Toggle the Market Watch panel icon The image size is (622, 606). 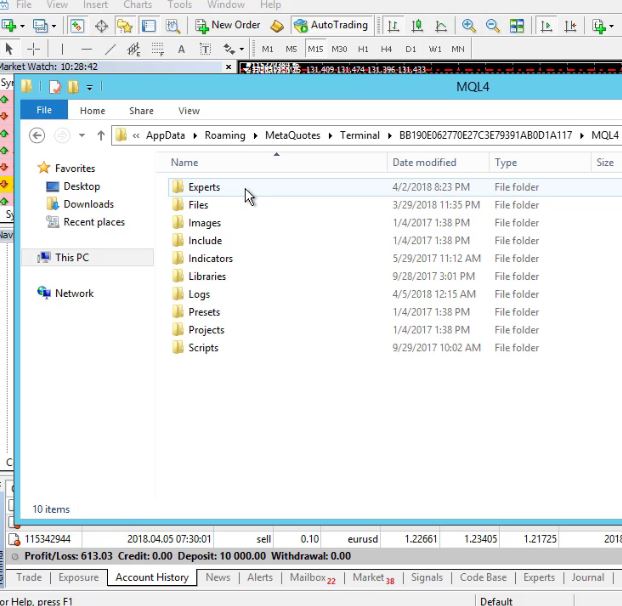(77, 26)
